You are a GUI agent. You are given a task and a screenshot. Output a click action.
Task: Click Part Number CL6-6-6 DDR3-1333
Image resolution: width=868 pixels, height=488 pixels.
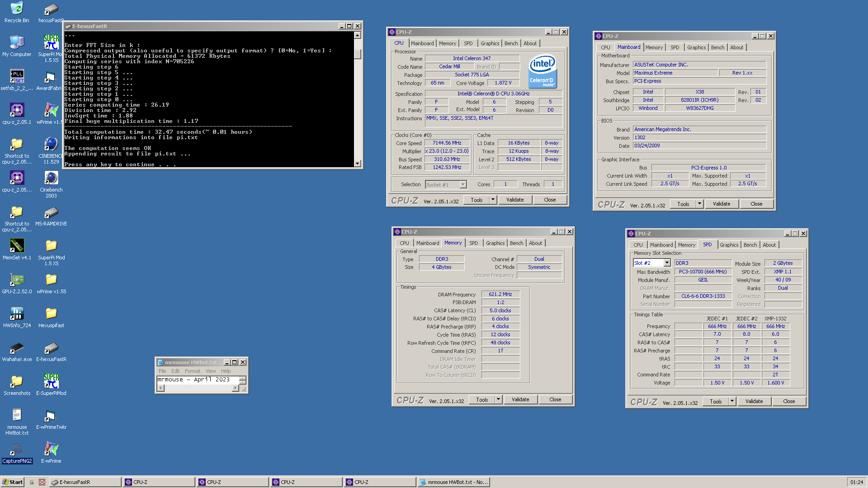(703, 296)
